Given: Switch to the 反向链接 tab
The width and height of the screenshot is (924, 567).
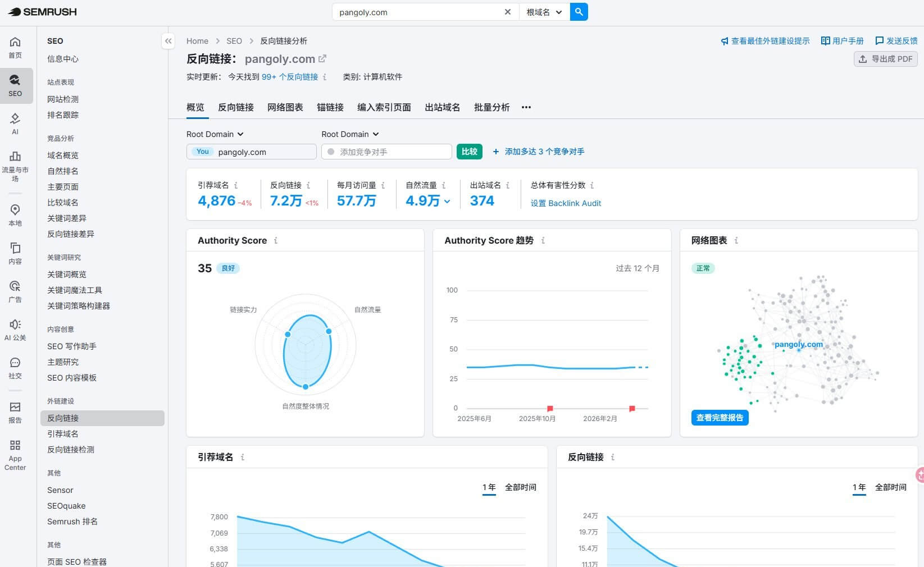Looking at the screenshot, I should 236,107.
